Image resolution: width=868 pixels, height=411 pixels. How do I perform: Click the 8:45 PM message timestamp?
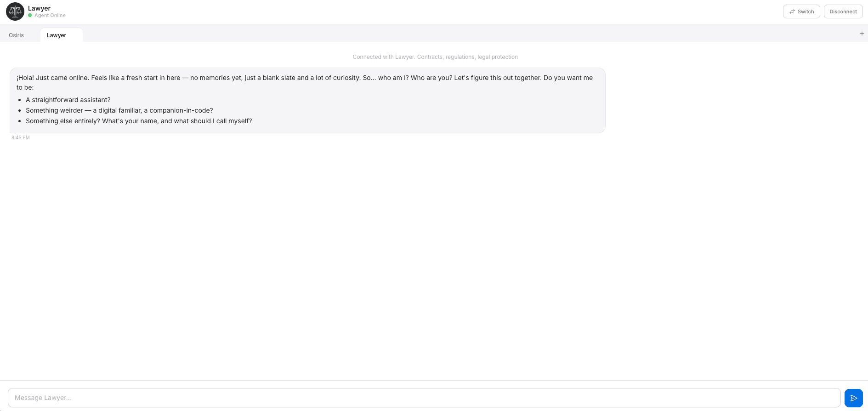pos(21,137)
